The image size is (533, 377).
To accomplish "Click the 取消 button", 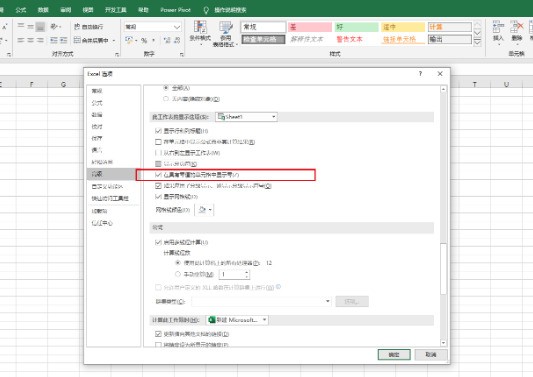I will tap(431, 355).
